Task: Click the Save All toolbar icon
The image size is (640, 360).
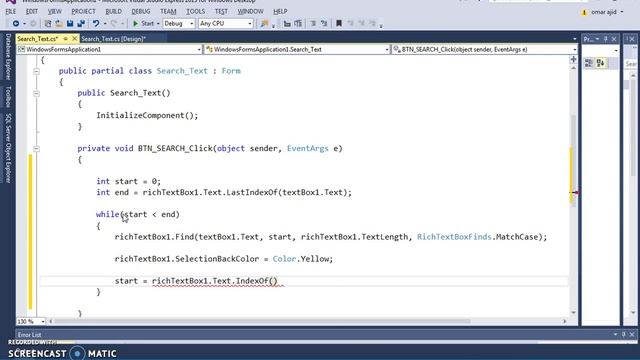Action: (81, 24)
